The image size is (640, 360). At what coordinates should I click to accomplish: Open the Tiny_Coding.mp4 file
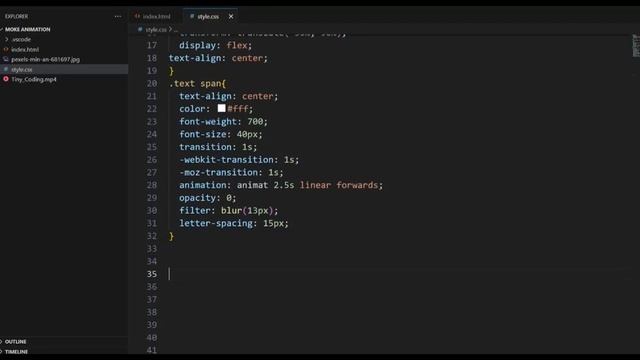coord(33,79)
